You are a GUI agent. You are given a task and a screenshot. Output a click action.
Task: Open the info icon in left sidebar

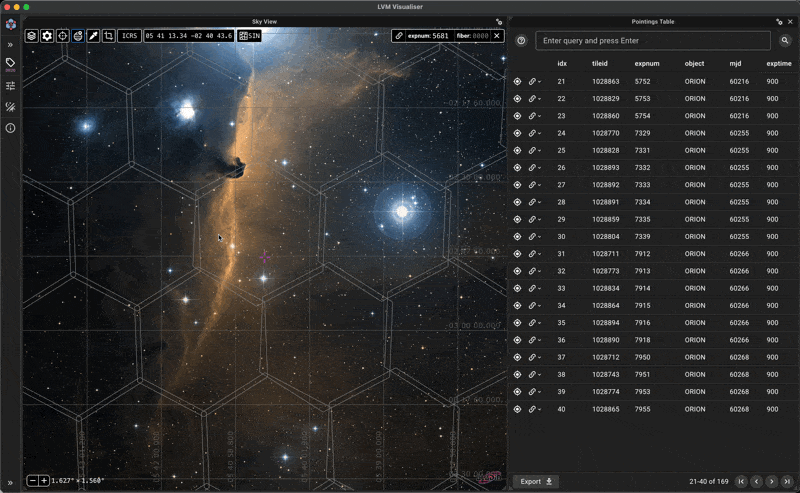point(10,128)
